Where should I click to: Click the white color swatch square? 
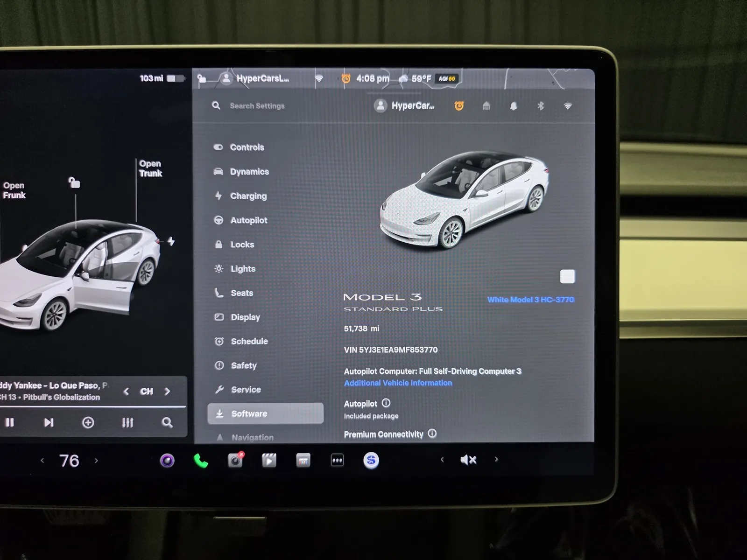point(567,276)
